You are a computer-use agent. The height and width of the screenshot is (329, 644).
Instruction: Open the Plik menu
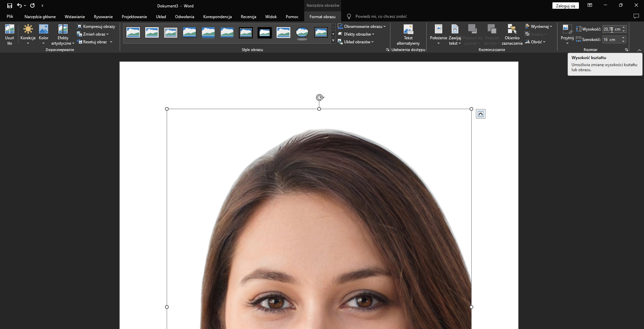(x=10, y=16)
